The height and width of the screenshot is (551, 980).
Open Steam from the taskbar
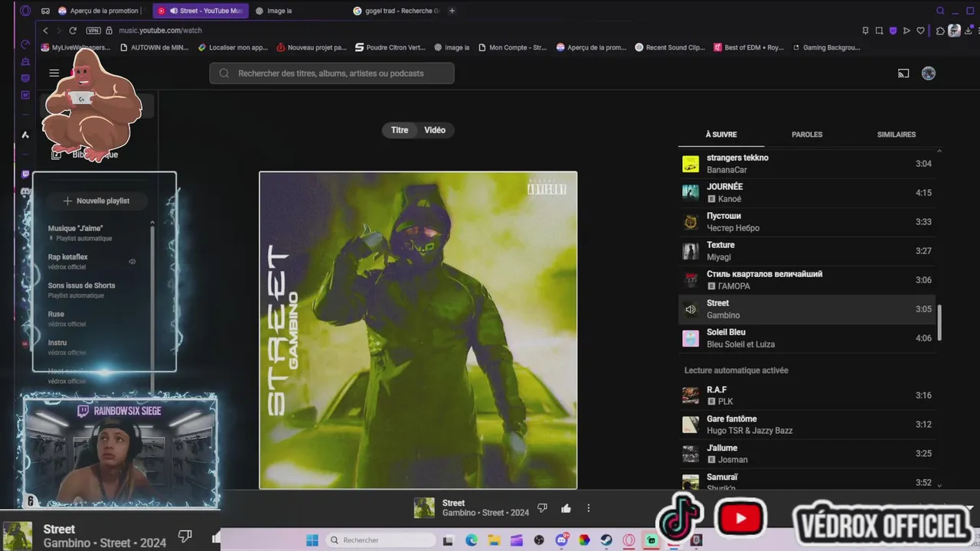click(606, 540)
